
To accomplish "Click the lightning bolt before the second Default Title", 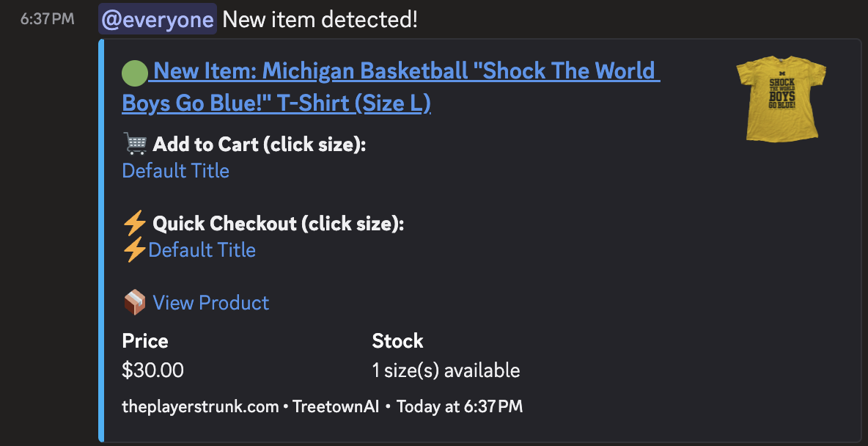I will (134, 250).
